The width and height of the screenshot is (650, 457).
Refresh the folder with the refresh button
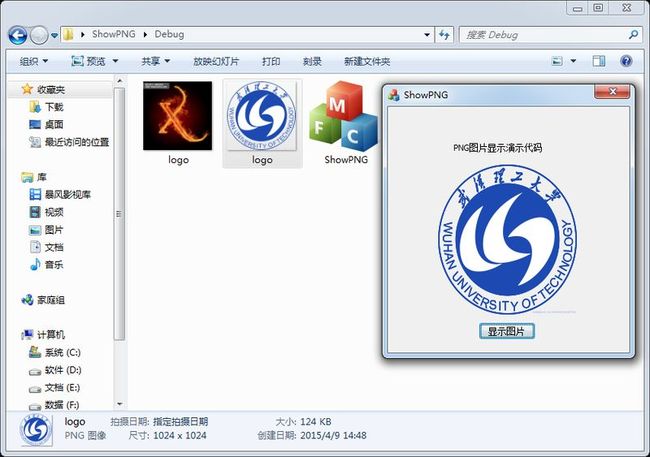[444, 35]
